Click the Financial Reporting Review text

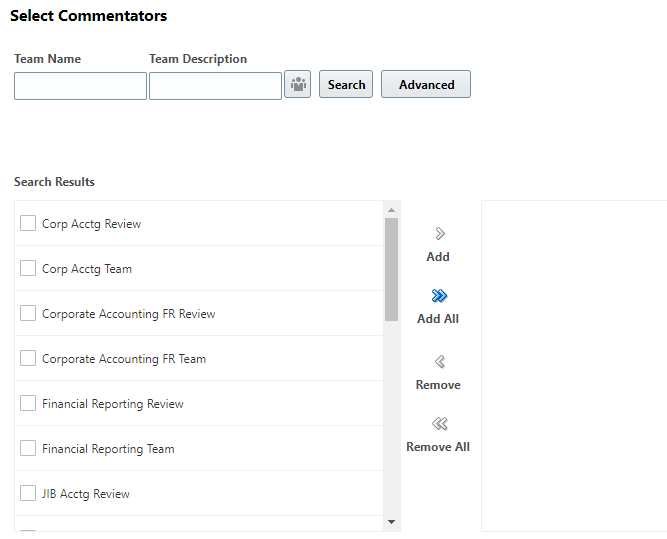point(113,404)
